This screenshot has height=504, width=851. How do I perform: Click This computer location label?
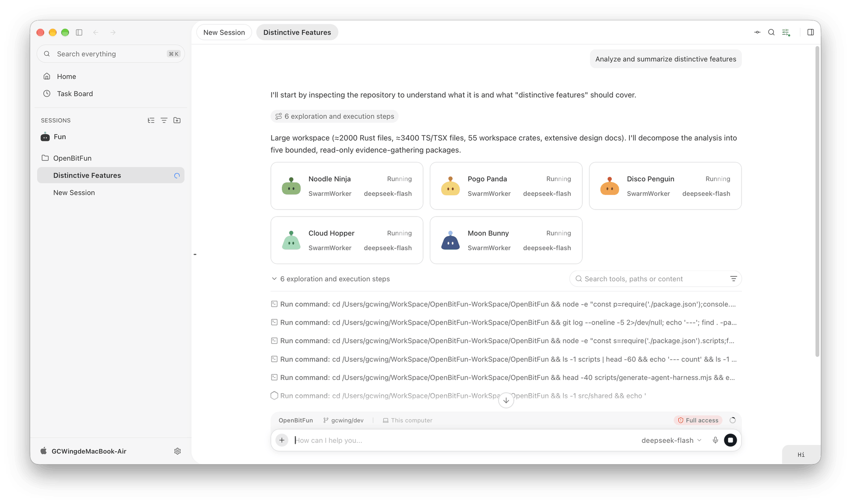407,420
